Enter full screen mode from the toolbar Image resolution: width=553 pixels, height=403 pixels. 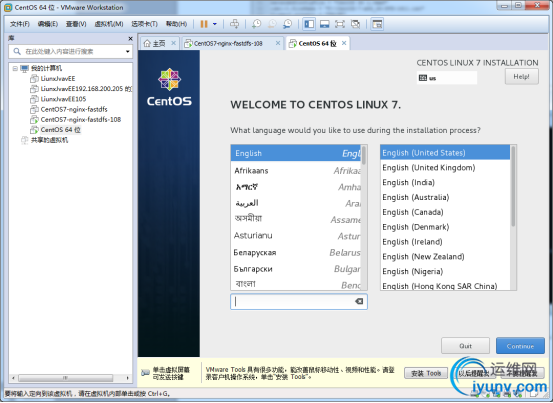[340, 24]
